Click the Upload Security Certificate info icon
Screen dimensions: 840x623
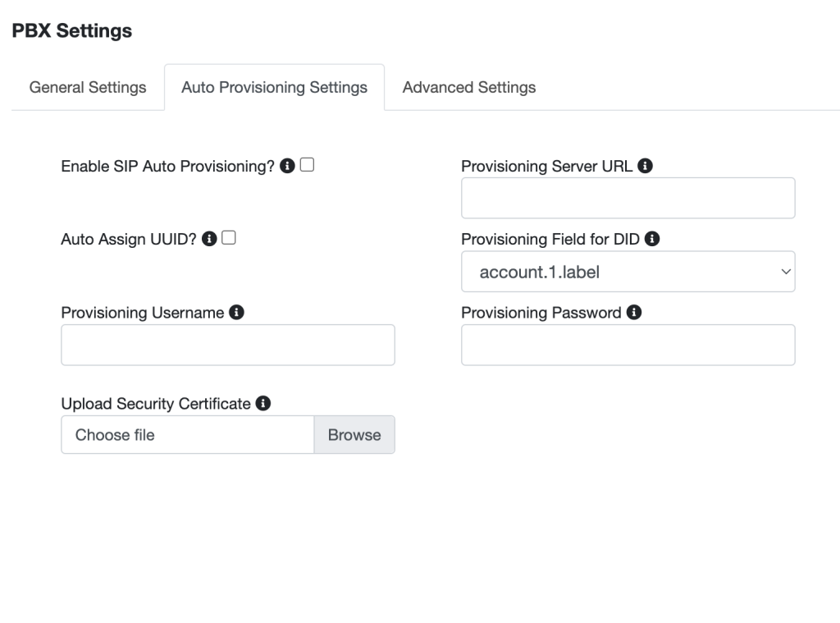coord(262,403)
